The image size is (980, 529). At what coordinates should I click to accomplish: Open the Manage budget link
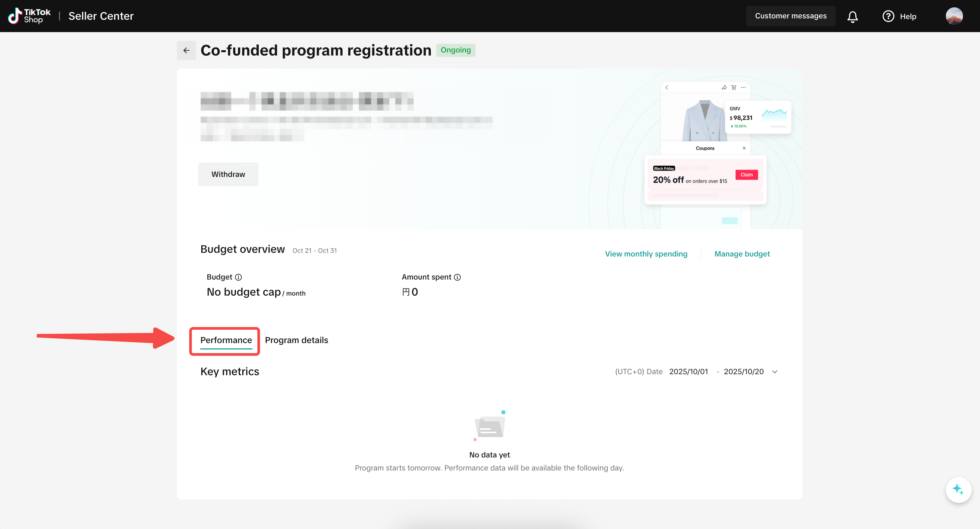click(x=742, y=254)
